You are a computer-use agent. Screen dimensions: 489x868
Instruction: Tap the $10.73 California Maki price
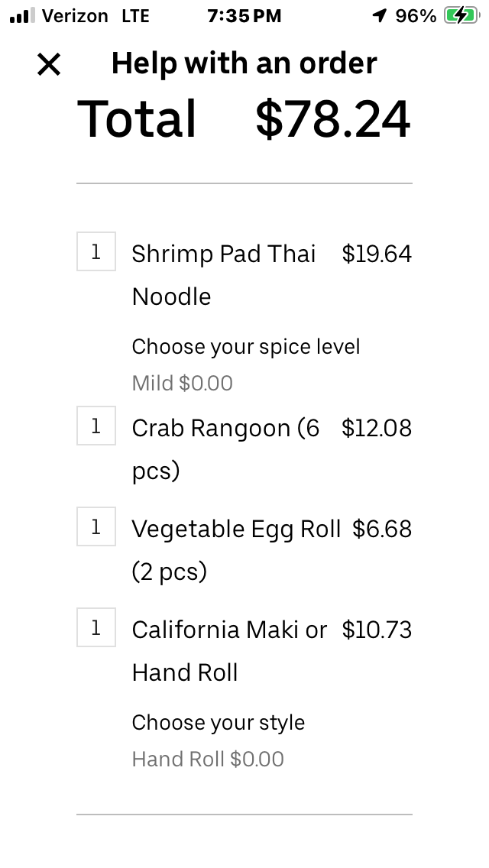click(x=377, y=630)
